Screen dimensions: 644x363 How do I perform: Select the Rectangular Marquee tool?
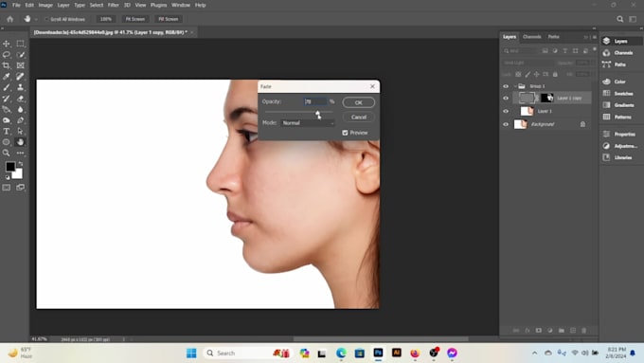tap(20, 44)
